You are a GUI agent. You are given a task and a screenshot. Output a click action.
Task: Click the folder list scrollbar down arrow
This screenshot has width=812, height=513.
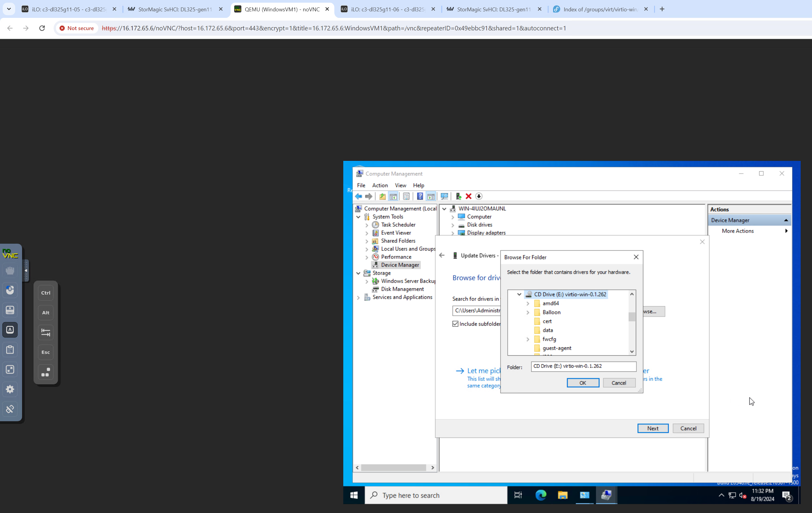[632, 351]
